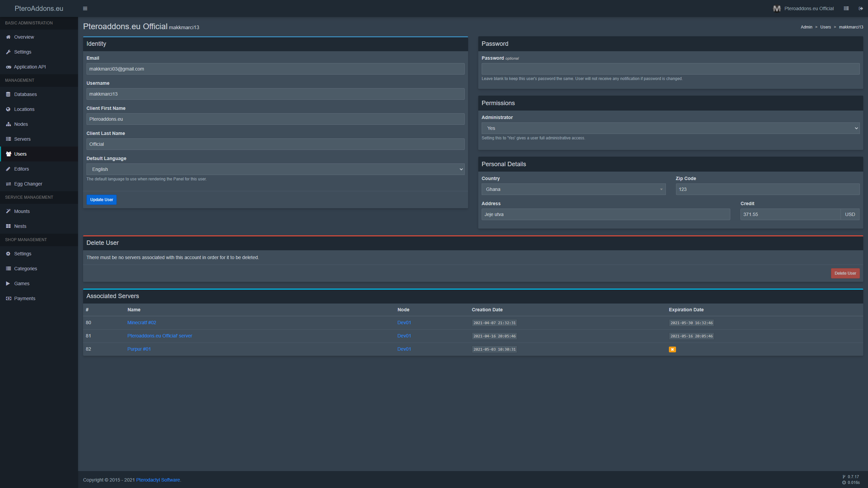Open Mounts in the sidebar
Viewport: 868px width, 488px height.
point(22,211)
